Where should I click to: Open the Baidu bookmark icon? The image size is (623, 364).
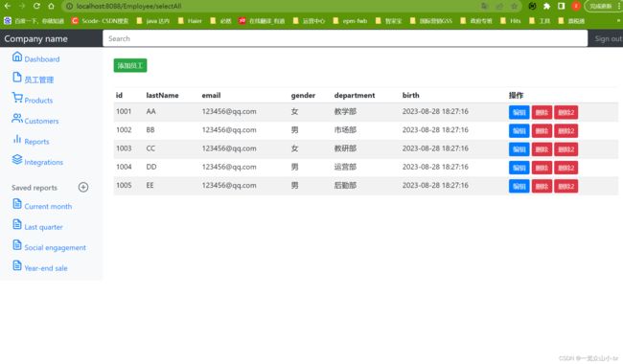[x=8, y=21]
